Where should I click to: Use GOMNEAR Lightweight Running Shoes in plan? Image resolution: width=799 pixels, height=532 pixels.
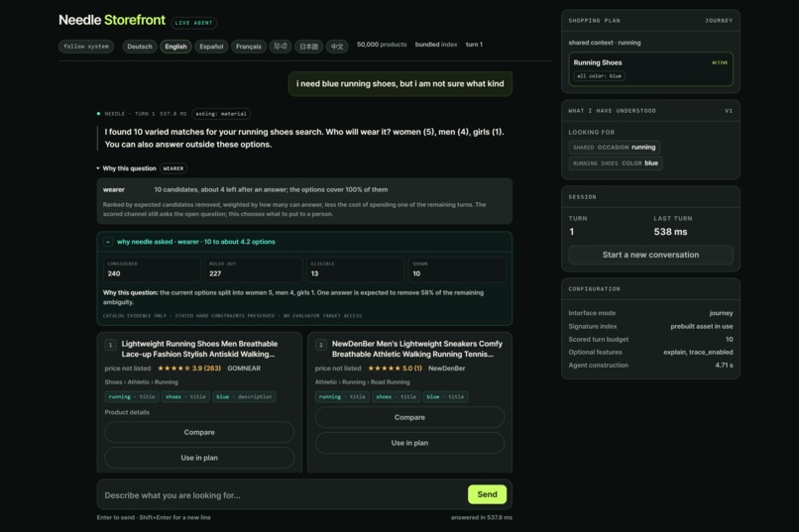(199, 458)
